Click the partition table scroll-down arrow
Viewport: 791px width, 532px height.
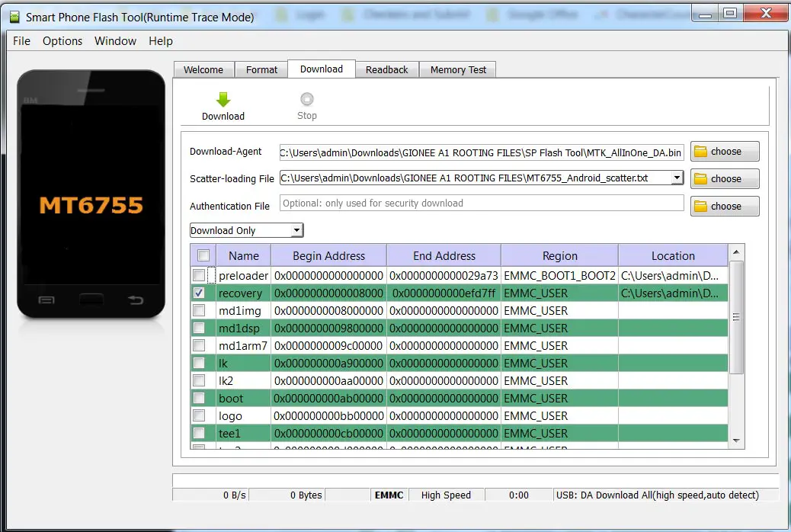coord(736,441)
